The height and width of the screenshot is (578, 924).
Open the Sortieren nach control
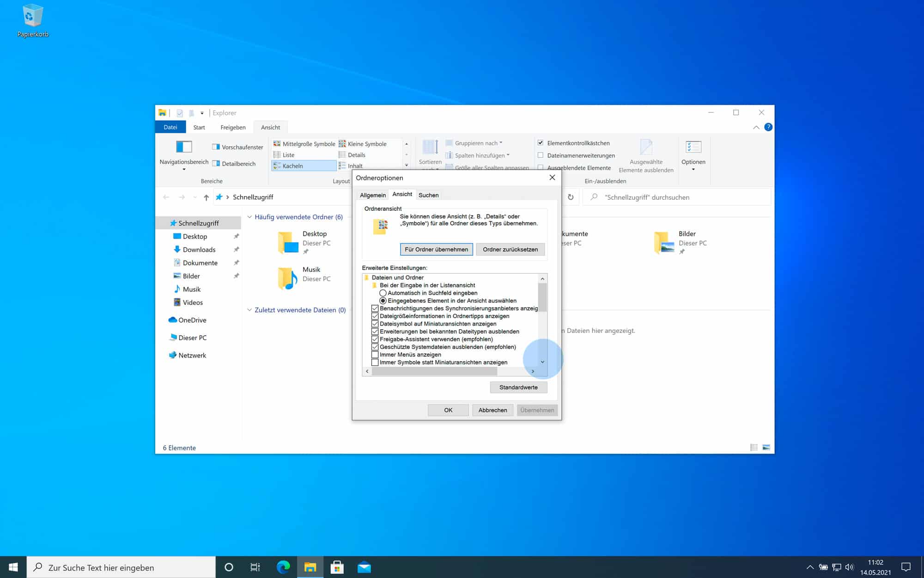[x=430, y=154]
